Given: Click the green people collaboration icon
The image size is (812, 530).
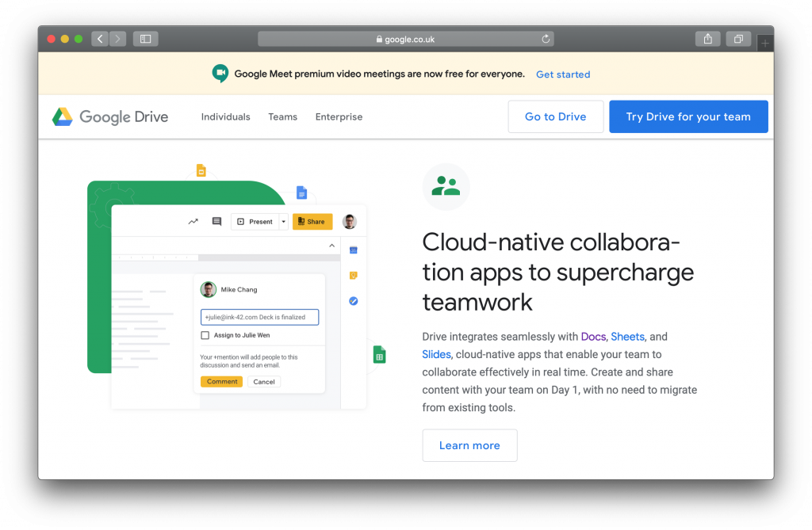Looking at the screenshot, I should point(446,186).
